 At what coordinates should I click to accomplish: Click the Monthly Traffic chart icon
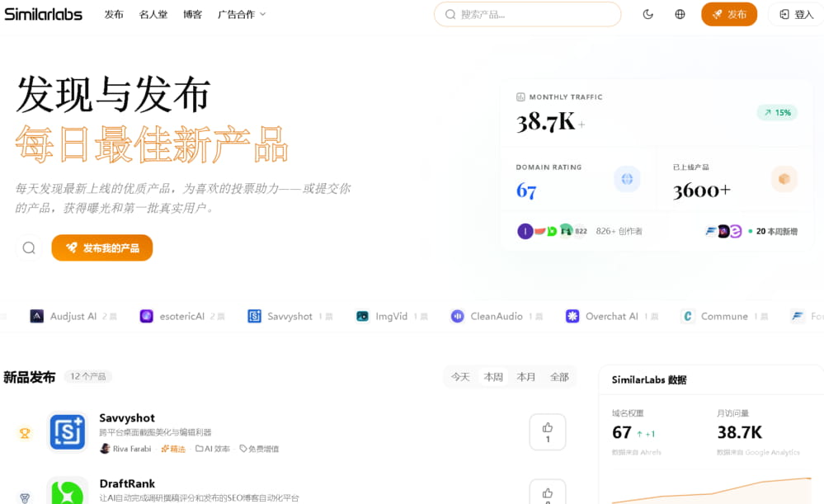pos(520,97)
